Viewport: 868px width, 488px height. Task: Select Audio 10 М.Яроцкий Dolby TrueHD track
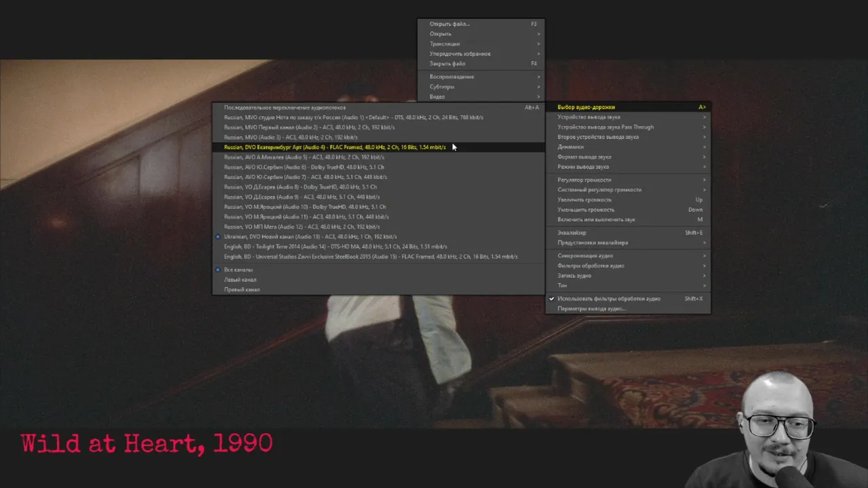378,207
